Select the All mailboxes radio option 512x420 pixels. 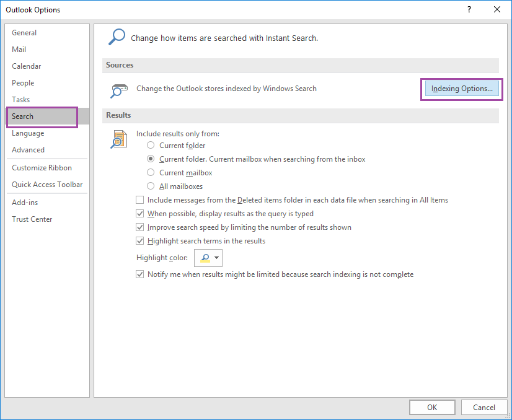click(151, 186)
